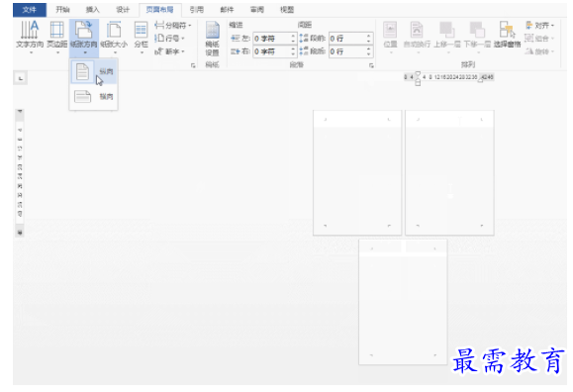
Task: Click the spacing before icon beside 段前
Action: [x=304, y=38]
